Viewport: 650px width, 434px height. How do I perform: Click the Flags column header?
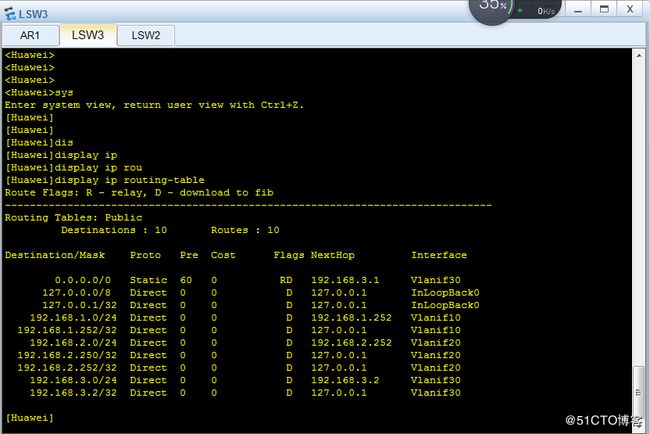289,255
